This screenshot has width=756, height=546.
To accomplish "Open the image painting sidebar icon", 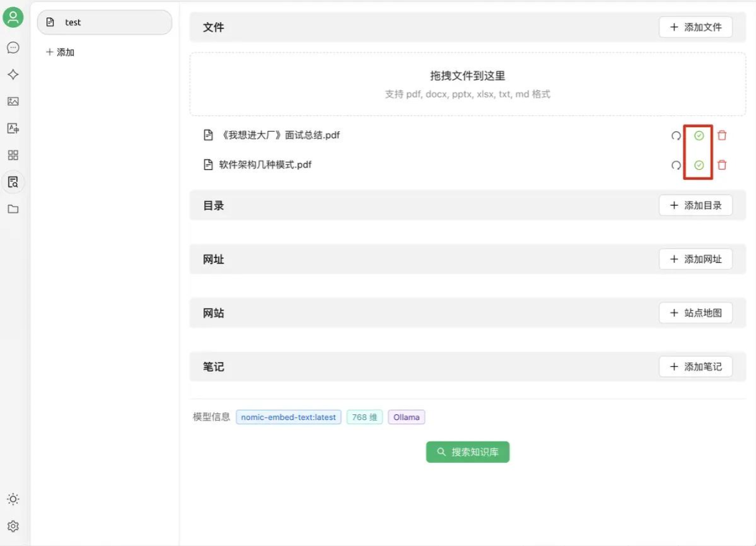I will [x=13, y=102].
